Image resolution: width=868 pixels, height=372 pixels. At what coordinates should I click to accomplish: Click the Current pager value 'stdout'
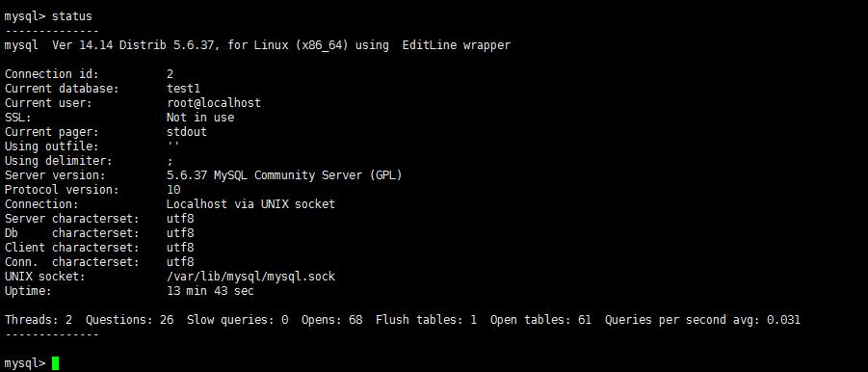(187, 132)
